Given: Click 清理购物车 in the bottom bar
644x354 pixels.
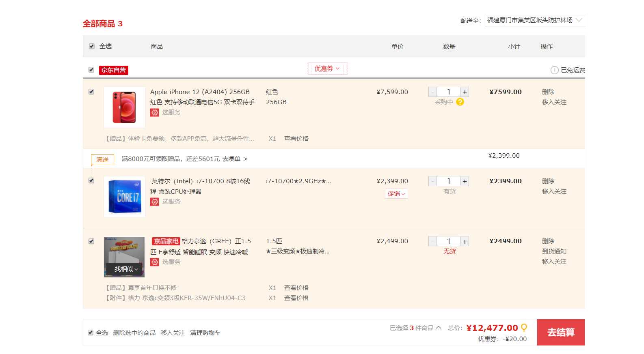Looking at the screenshot, I should coord(205,333).
